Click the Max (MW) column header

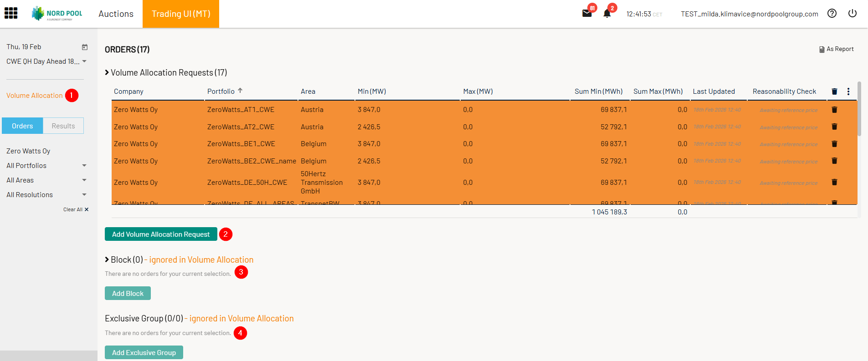pyautogui.click(x=478, y=92)
